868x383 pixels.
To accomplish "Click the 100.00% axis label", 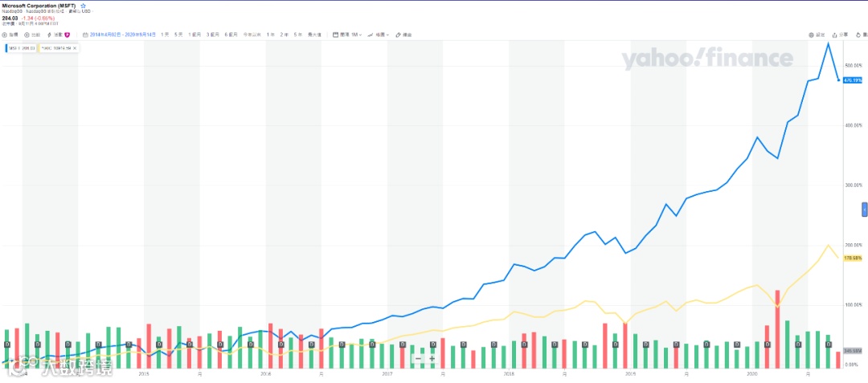I will [x=853, y=304].
